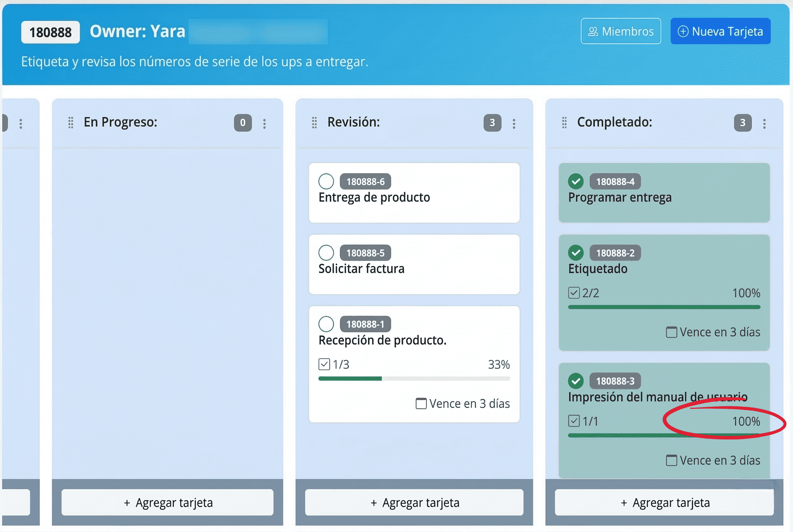
Task: Click checklist icon on Etiquetado card
Action: click(574, 292)
